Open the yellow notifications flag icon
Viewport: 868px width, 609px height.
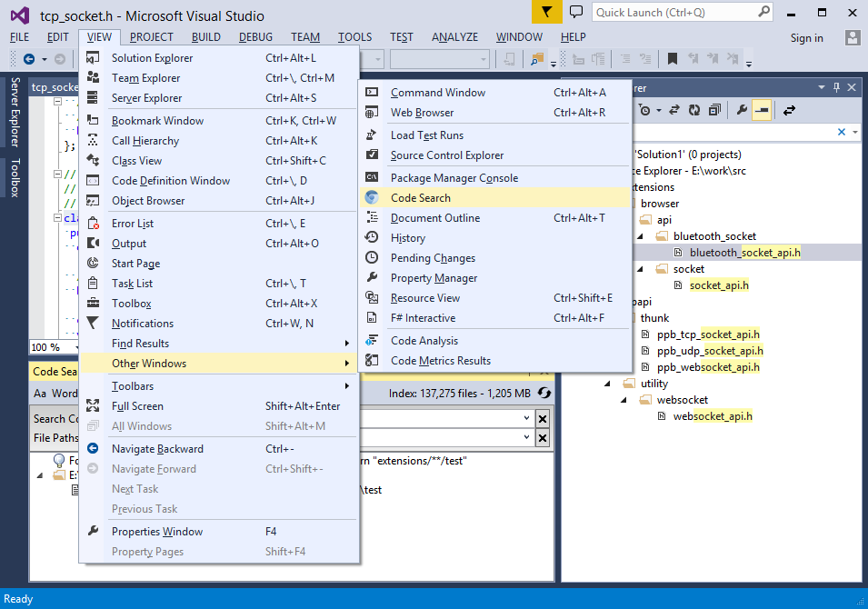[x=547, y=12]
